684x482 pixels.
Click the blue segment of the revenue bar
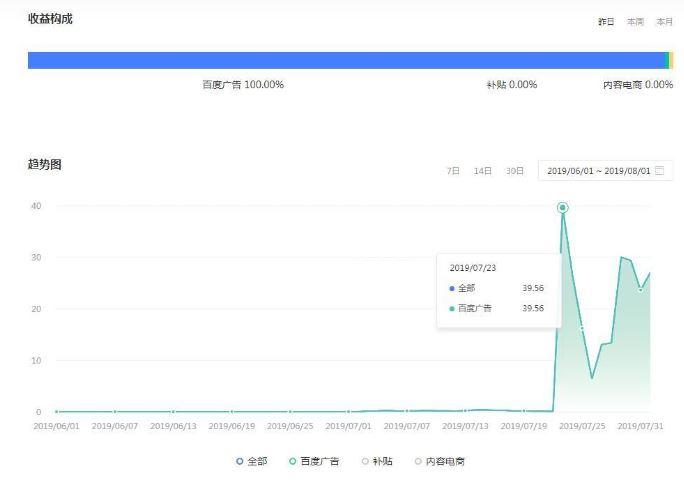[340, 61]
